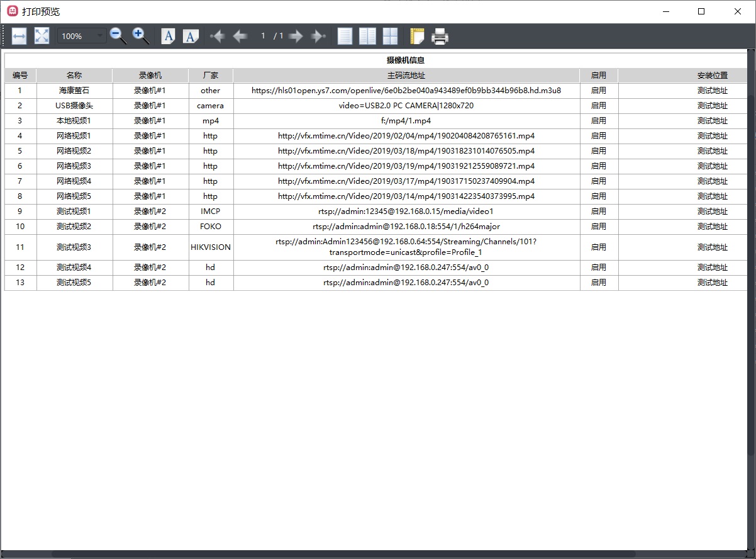Click the Fit Page toolbar icon

coord(42,37)
